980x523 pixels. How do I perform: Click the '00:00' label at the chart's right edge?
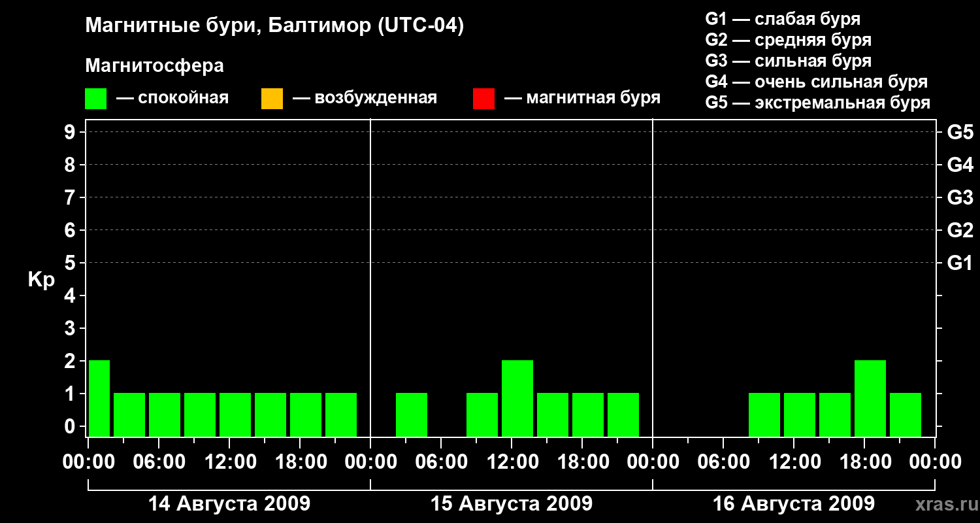click(x=935, y=462)
